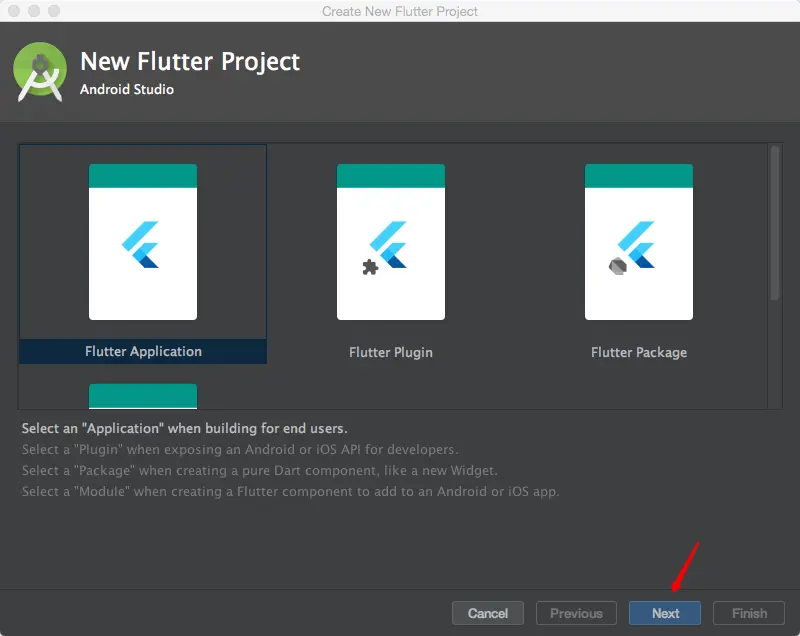This screenshot has width=800, height=636.
Task: Click the Create New Flutter Project title bar
Action: click(400, 11)
